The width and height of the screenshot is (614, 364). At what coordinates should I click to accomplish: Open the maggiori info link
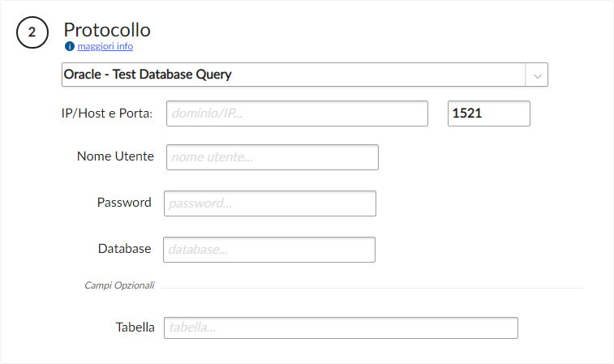[x=105, y=46]
